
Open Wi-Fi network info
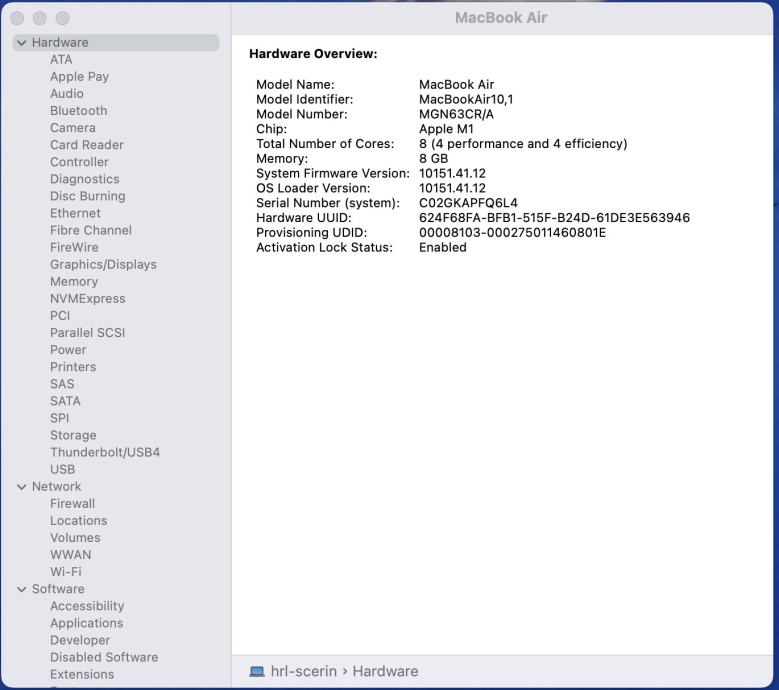(66, 572)
